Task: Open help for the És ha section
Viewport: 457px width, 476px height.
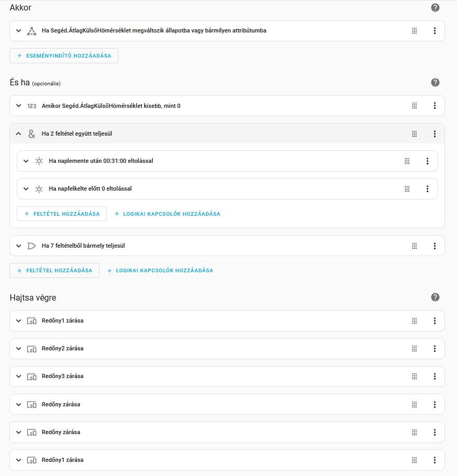Action: [x=435, y=83]
